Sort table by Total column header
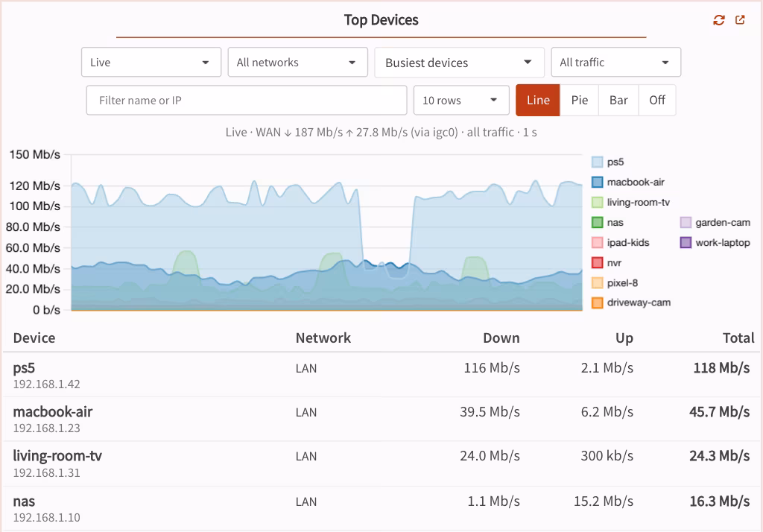 point(738,338)
